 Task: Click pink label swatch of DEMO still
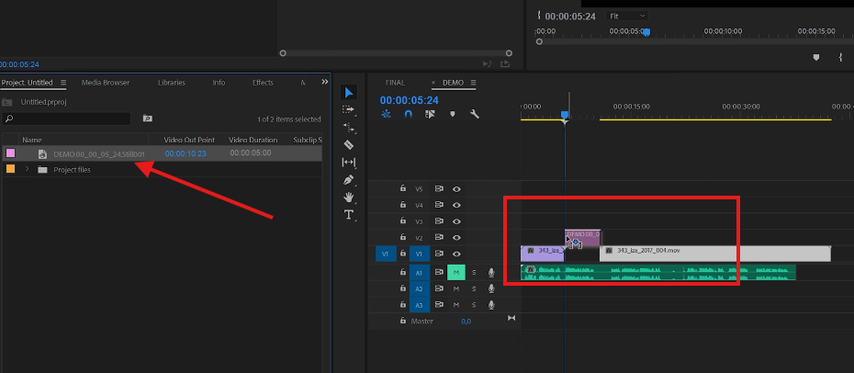(x=10, y=154)
